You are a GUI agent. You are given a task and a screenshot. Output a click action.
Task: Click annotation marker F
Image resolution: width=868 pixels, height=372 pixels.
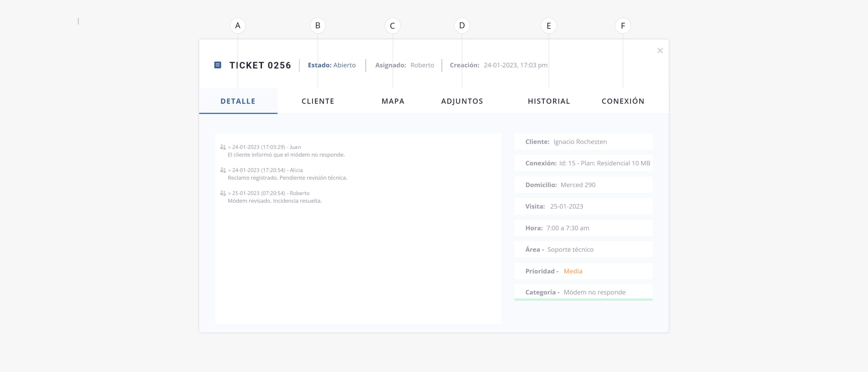[623, 26]
